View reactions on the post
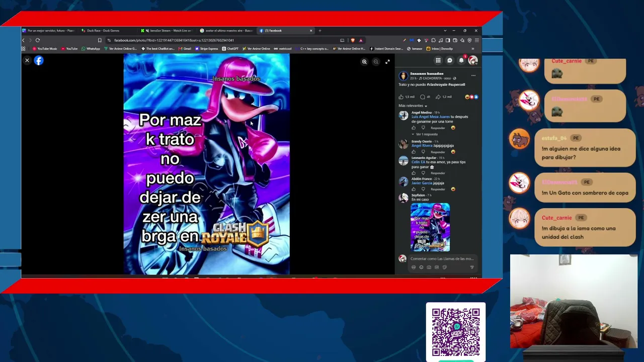This screenshot has width=644, height=362. [472, 97]
